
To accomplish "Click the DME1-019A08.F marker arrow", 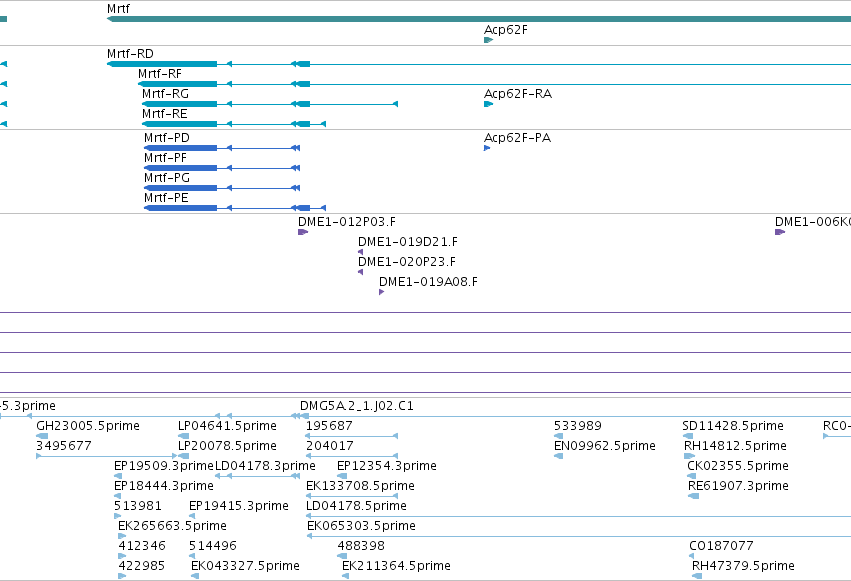I will click(x=382, y=292).
